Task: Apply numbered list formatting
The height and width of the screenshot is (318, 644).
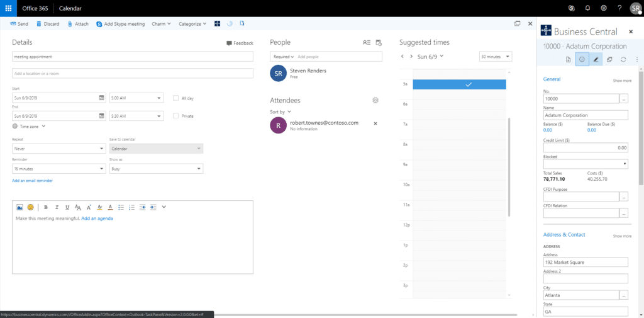Action: click(x=132, y=207)
